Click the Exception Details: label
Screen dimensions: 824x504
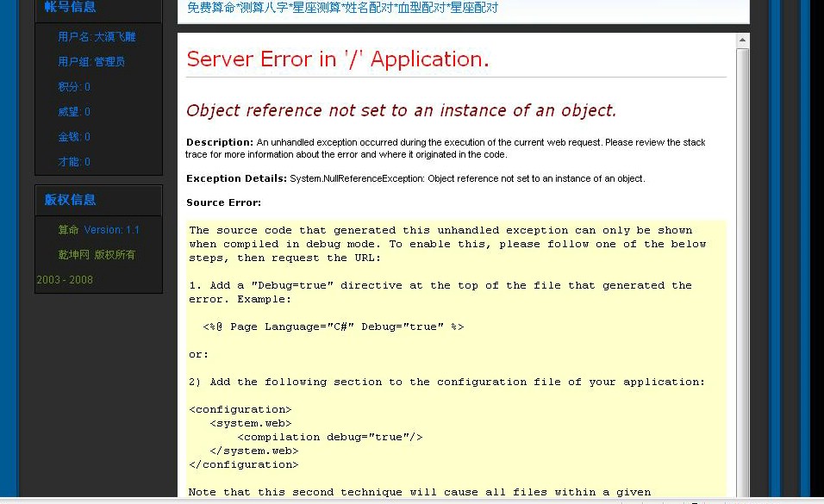click(x=236, y=178)
